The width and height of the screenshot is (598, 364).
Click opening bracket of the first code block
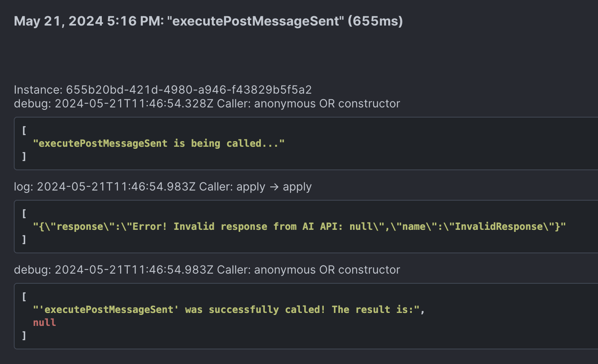coord(24,131)
